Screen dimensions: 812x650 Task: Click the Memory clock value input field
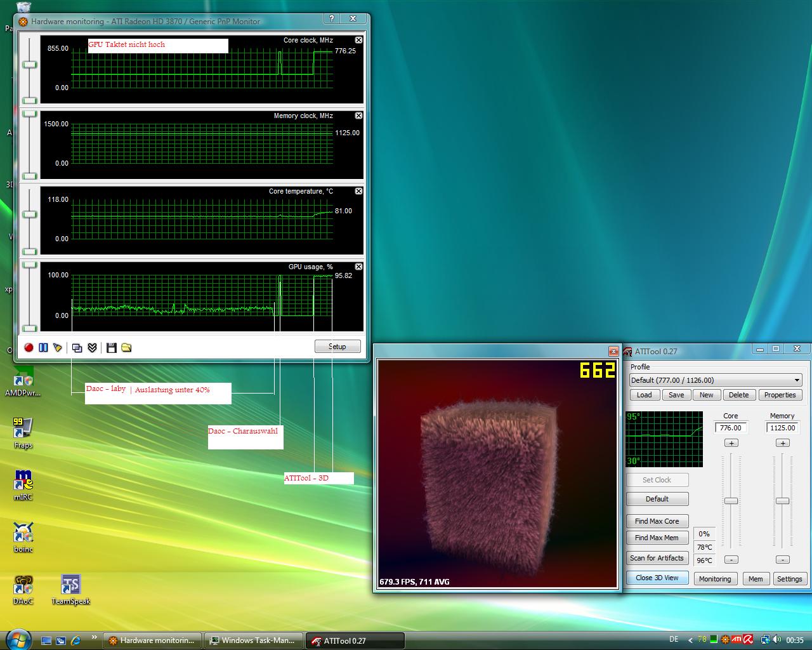click(x=782, y=428)
